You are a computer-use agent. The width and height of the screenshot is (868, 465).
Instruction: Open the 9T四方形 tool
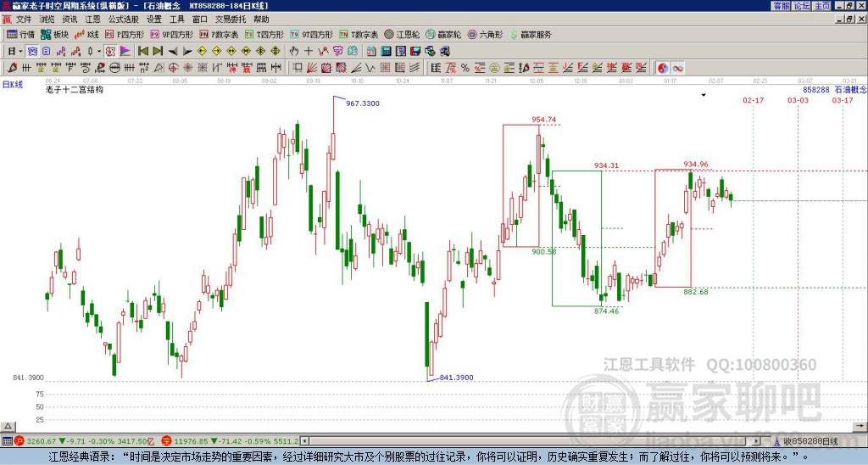click(311, 34)
